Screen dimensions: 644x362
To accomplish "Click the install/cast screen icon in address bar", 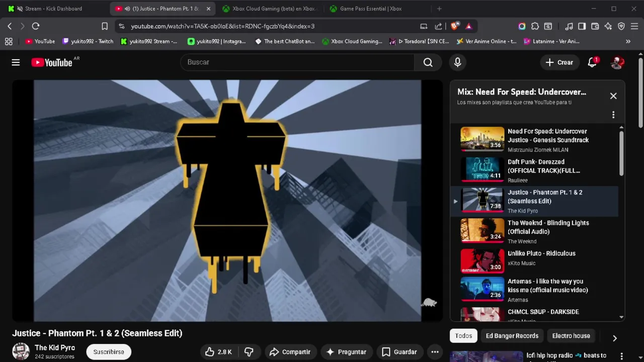I will tap(424, 26).
